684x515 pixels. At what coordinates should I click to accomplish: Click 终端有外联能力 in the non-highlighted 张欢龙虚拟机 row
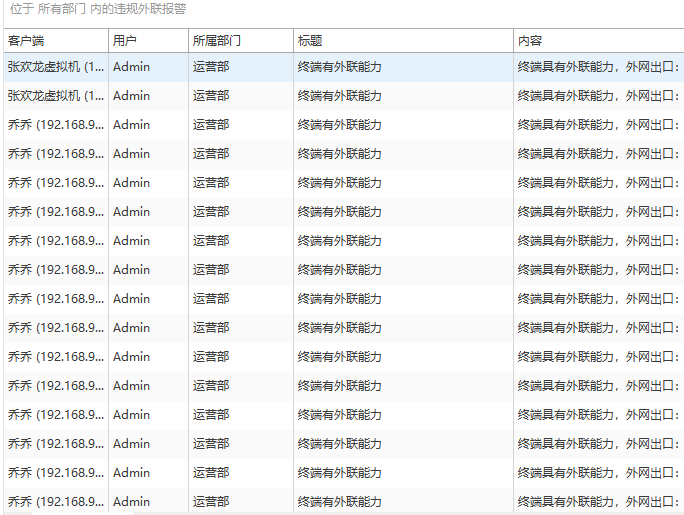pyautogui.click(x=339, y=96)
